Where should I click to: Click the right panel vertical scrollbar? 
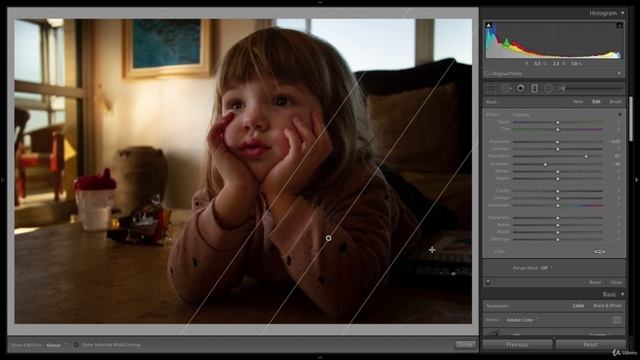tap(631, 119)
